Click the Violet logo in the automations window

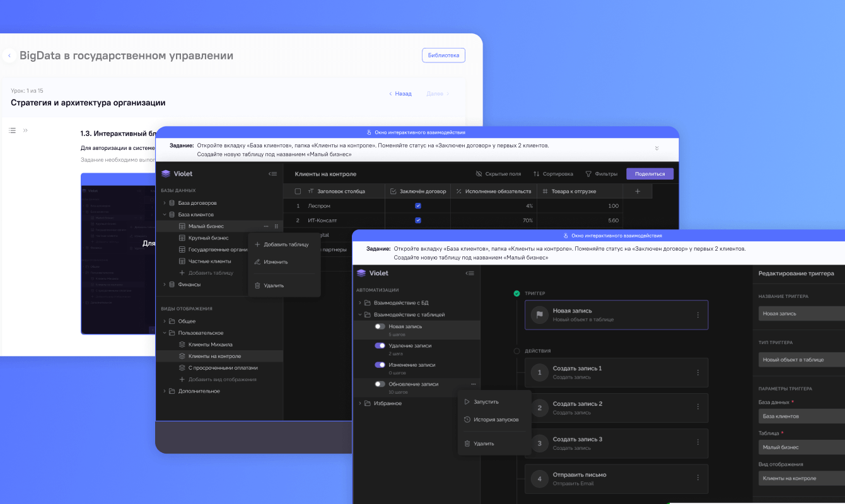(x=361, y=273)
